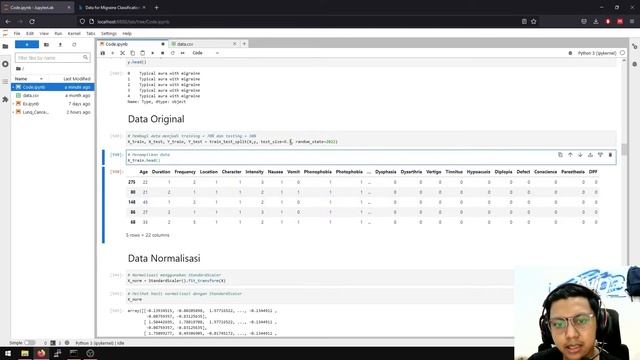The image size is (640, 360).
Task: Restart kernel and run all cells
Action: [x=182, y=53]
